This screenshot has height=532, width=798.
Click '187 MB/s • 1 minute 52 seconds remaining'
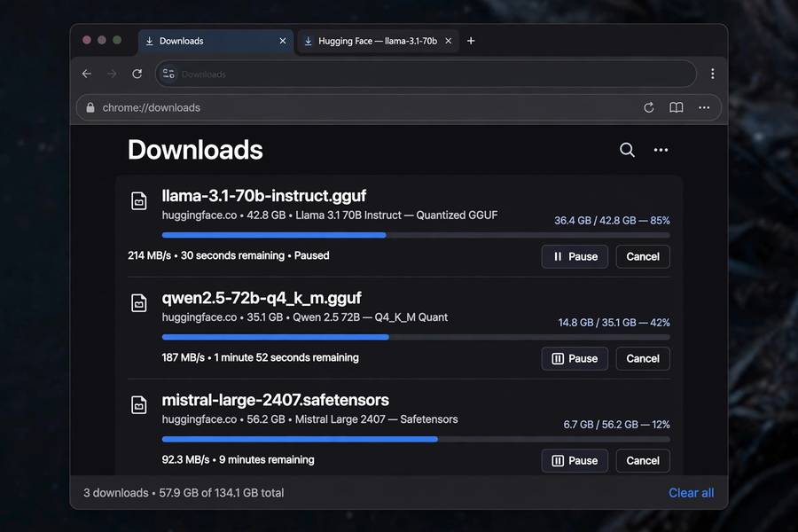(x=260, y=357)
